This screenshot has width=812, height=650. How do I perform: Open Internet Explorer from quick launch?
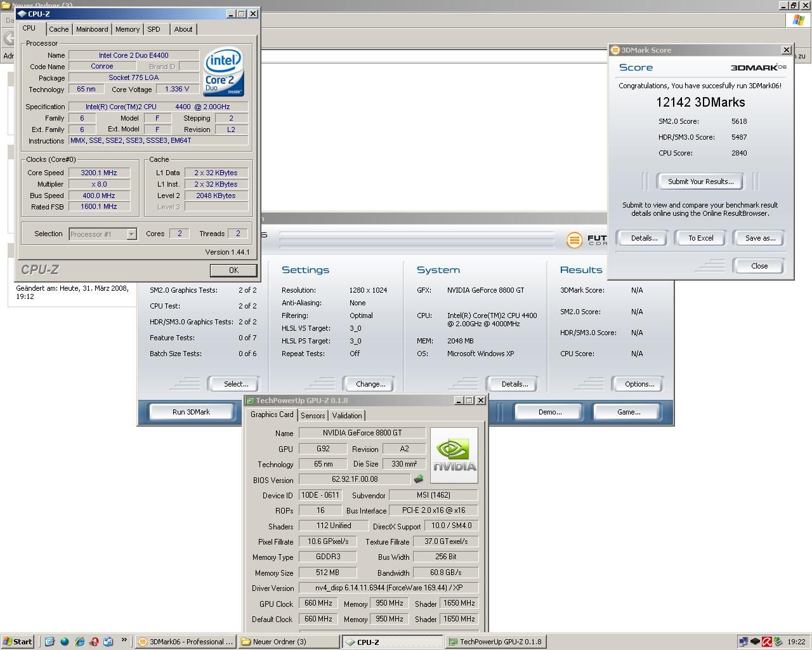(x=79, y=642)
